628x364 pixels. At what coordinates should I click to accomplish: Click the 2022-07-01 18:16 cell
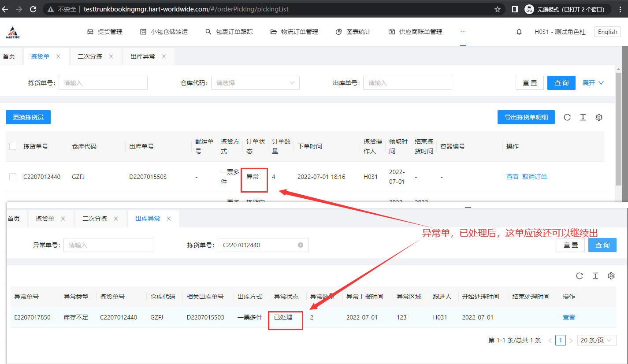[x=321, y=177]
